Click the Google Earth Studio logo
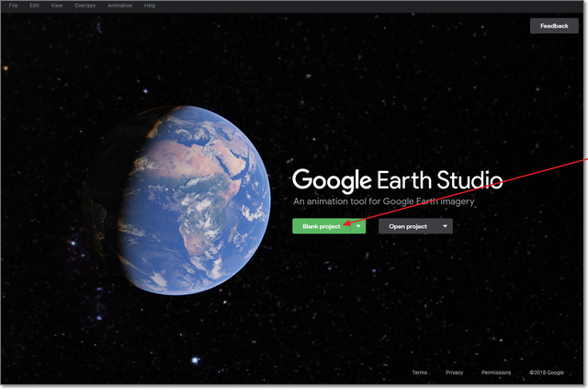 click(x=397, y=178)
